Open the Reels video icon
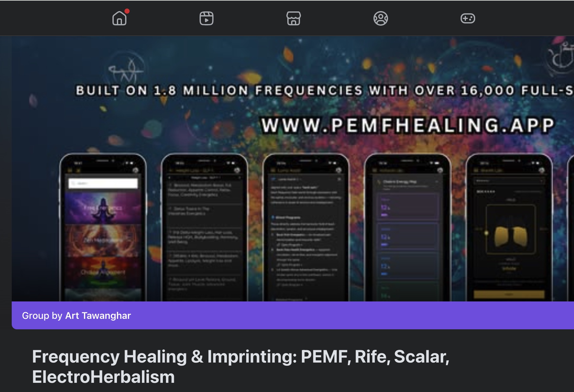 pos(207,18)
